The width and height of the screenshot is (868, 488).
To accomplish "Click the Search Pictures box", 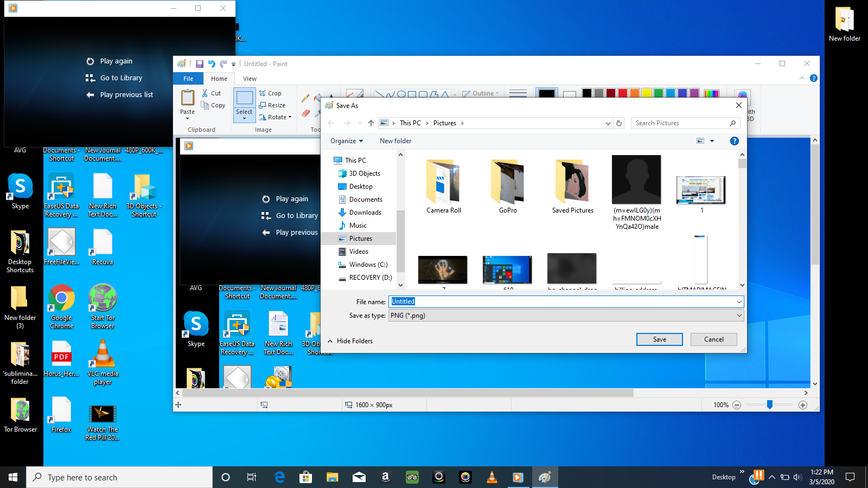I will 686,123.
